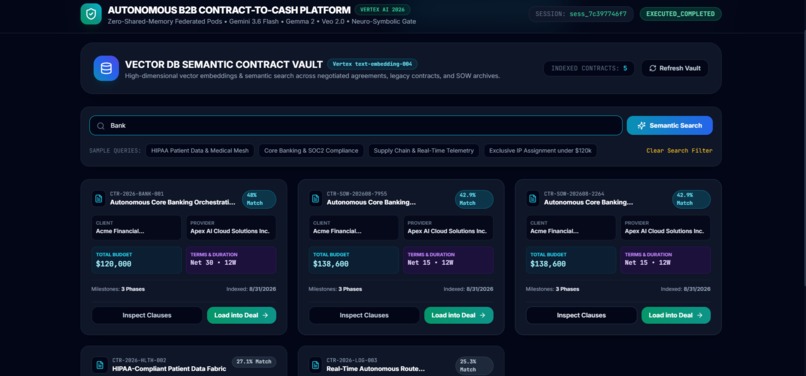Click 42.9% Match badge on 7955 card
Screen dimensions: 806x376
coord(474,199)
